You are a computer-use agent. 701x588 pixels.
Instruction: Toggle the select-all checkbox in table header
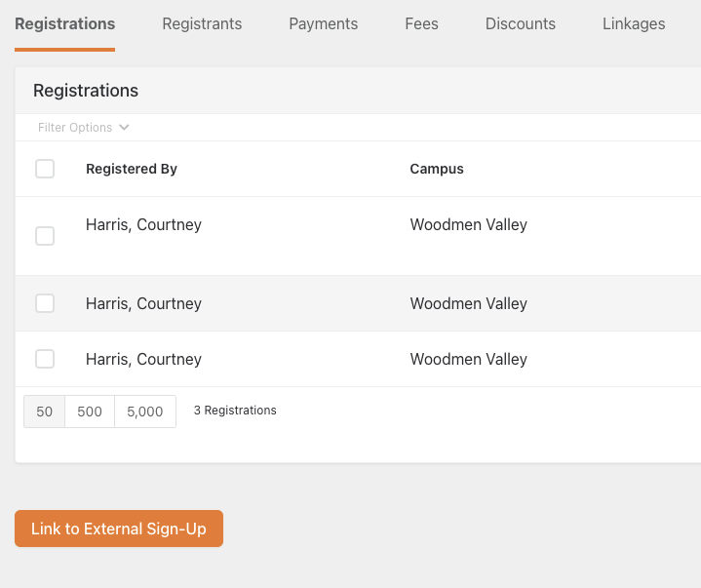(x=45, y=169)
